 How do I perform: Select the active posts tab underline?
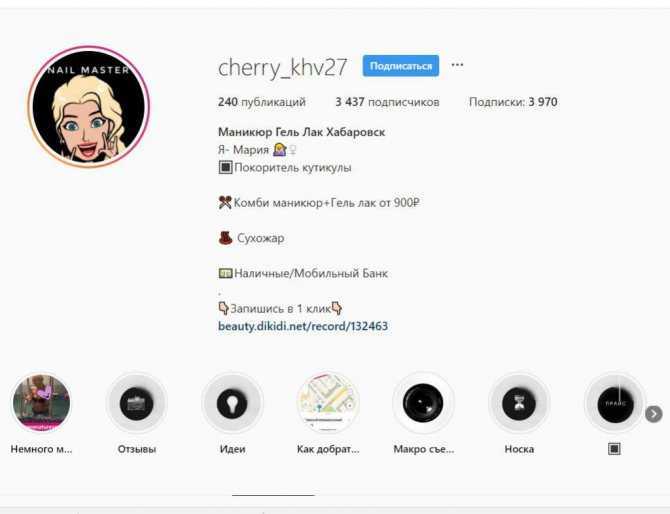click(273, 496)
